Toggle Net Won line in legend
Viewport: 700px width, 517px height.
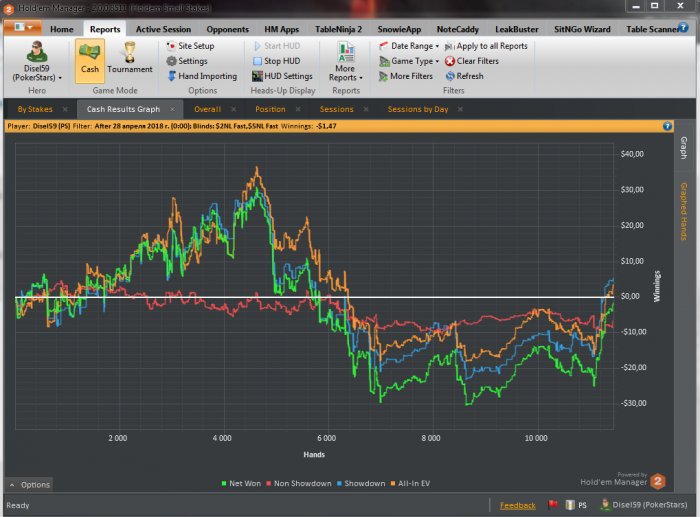point(240,483)
